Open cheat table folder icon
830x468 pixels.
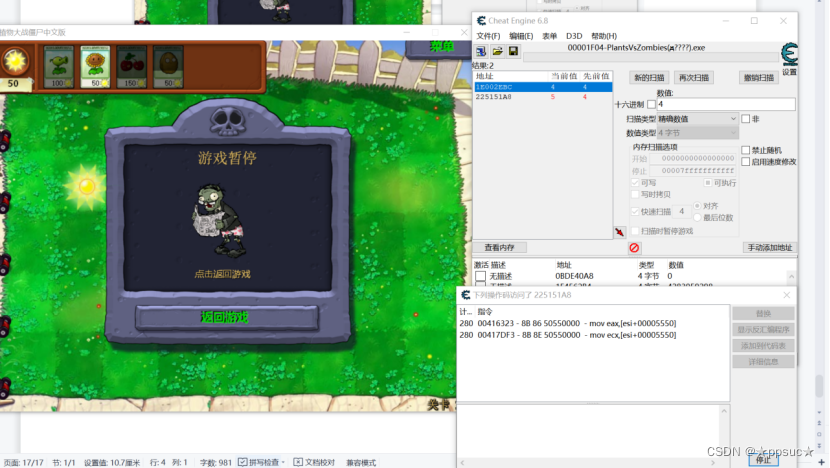point(497,51)
